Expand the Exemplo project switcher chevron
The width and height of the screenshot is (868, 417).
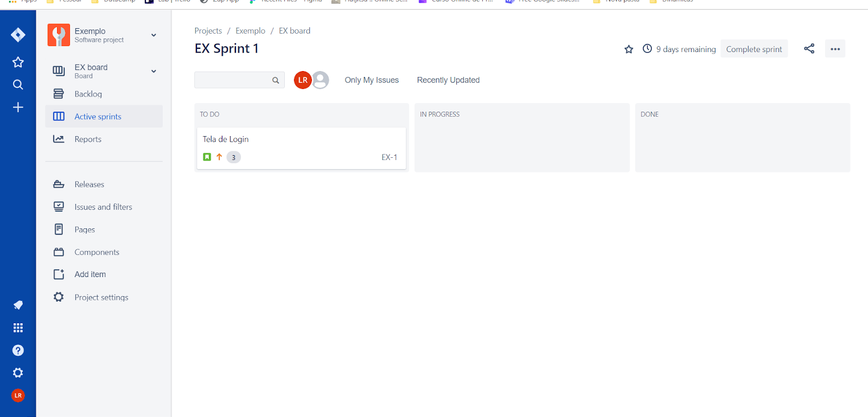point(154,35)
